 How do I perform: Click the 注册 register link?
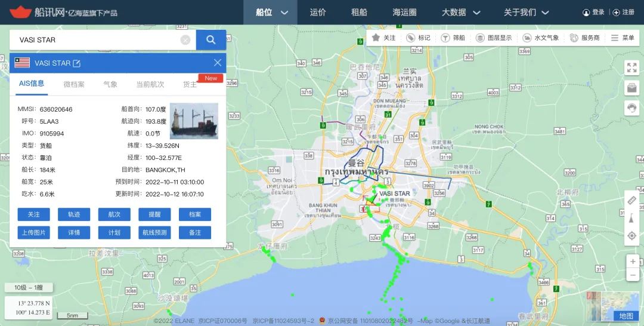tap(624, 13)
